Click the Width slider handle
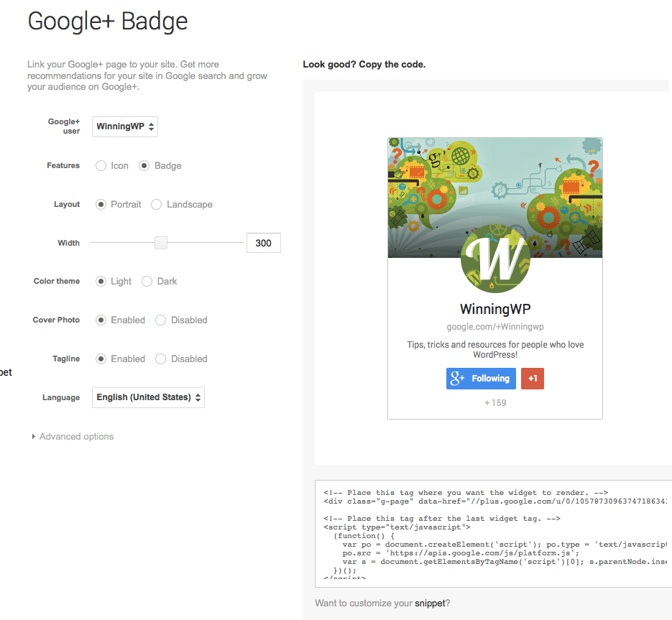This screenshot has height=620, width=672. (x=161, y=243)
